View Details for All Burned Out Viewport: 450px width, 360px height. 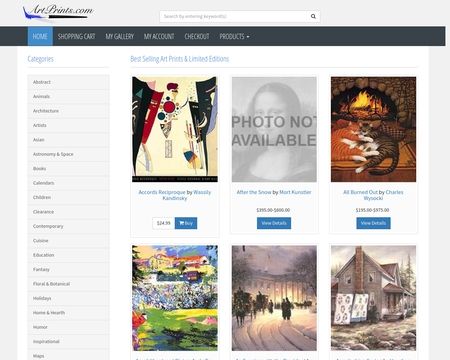click(x=373, y=223)
